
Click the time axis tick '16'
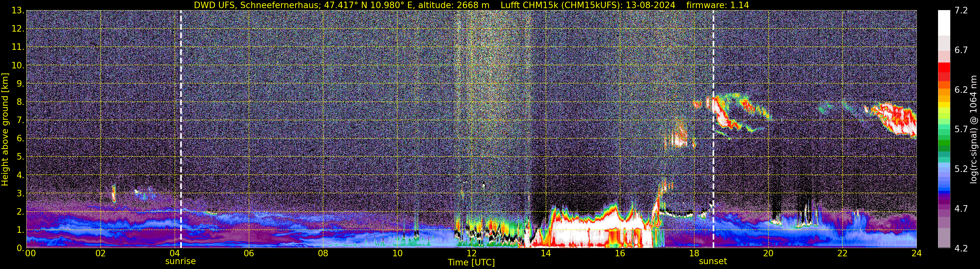pyautogui.click(x=620, y=254)
